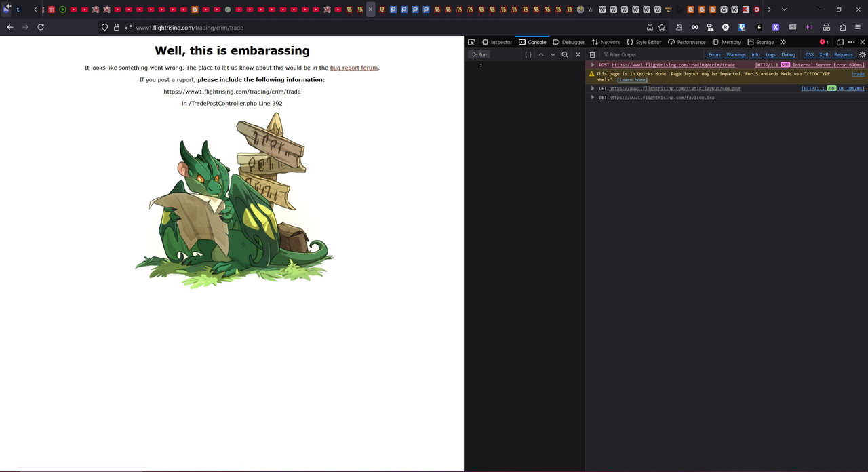Clear console output with trash icon
The image size is (868, 472).
pos(592,54)
